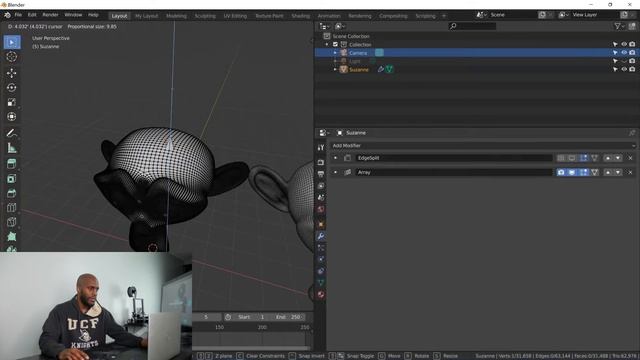The image size is (640, 360).
Task: Toggle viewport visibility for hidden Light
Action: [x=624, y=61]
